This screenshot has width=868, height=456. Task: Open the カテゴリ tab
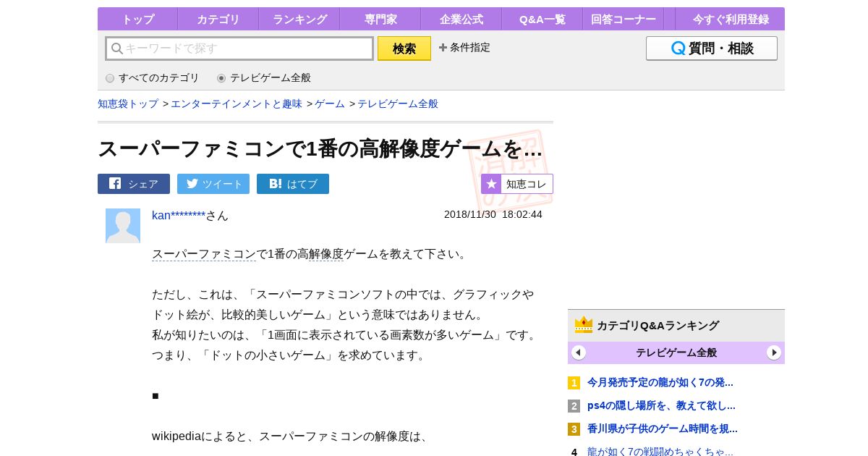click(218, 19)
